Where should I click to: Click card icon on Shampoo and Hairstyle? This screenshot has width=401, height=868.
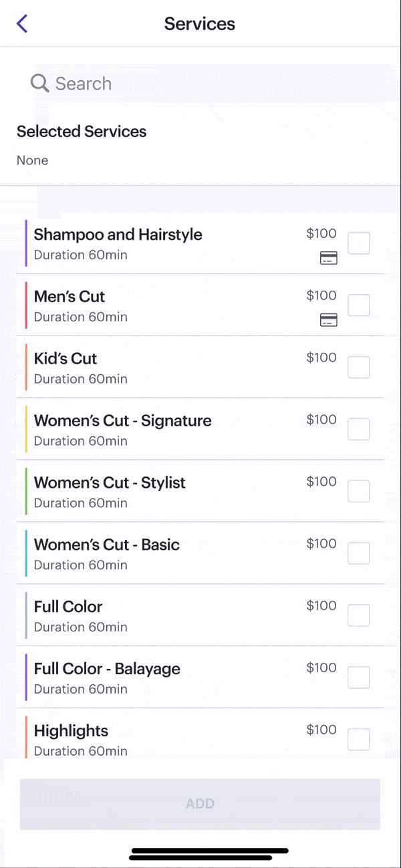(328, 259)
